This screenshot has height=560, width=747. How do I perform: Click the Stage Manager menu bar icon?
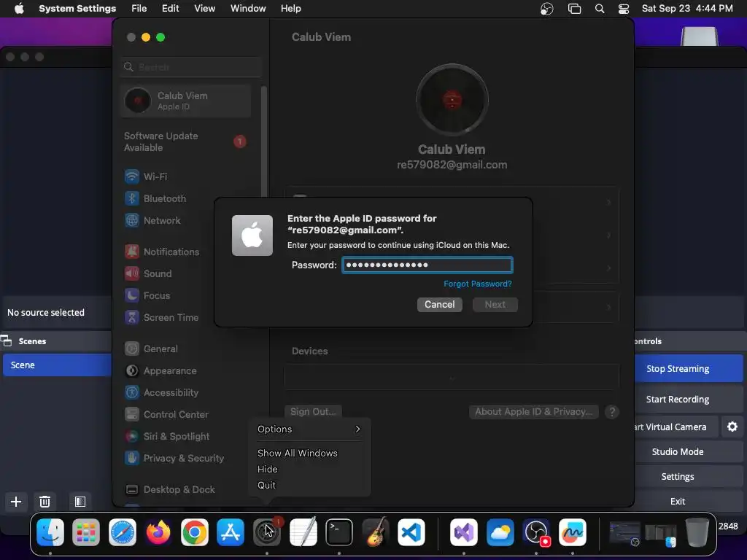(x=575, y=9)
